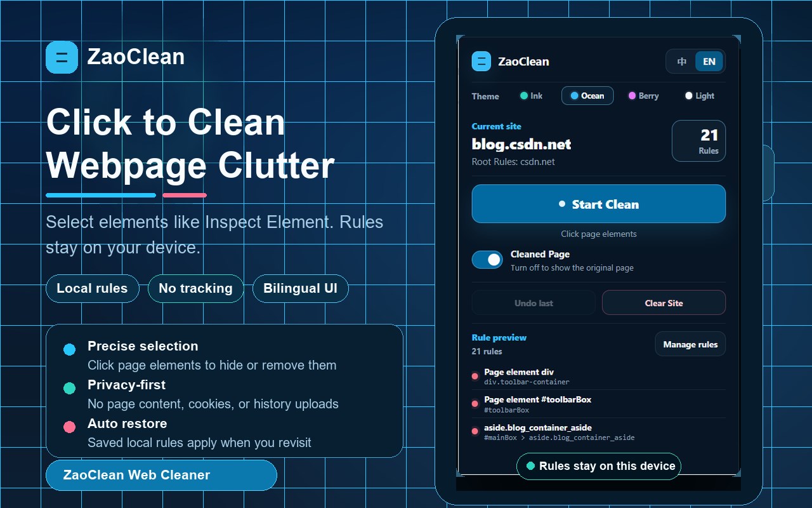Select the Light theme
Screen dimensions: 812x508
[699, 96]
